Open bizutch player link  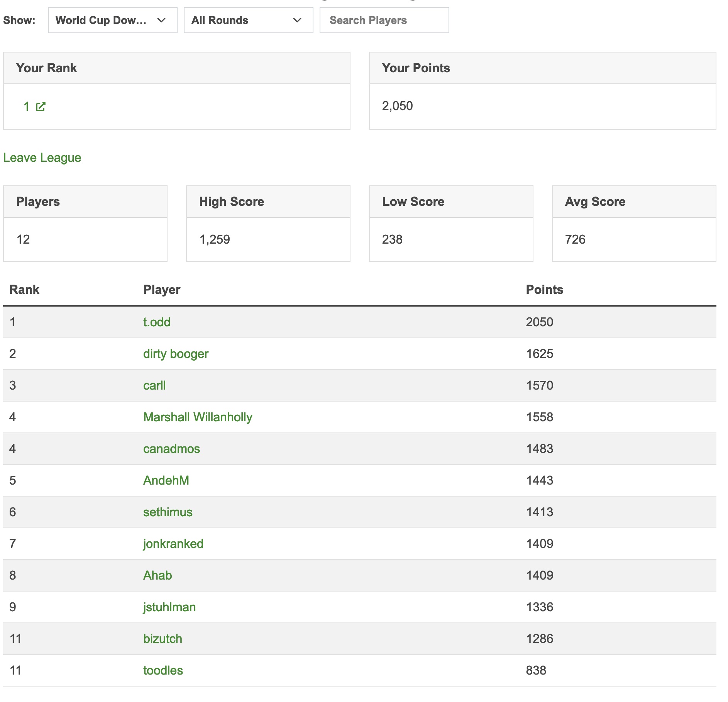(x=163, y=639)
